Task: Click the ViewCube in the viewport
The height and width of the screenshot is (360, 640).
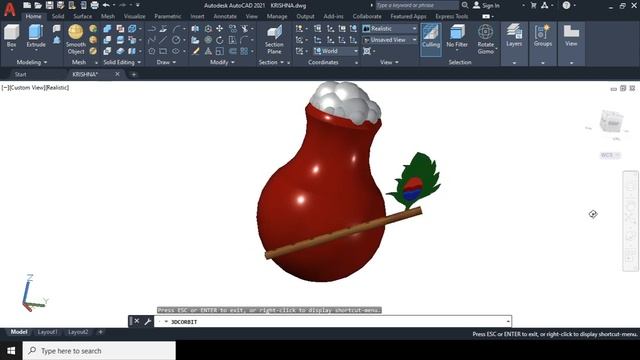Action: [610, 122]
